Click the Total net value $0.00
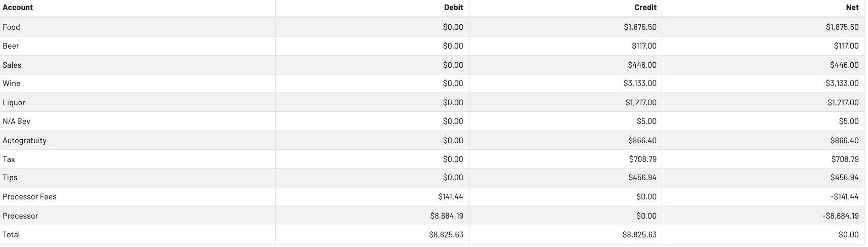Image resolution: width=868 pixels, height=247 pixels. tap(848, 235)
